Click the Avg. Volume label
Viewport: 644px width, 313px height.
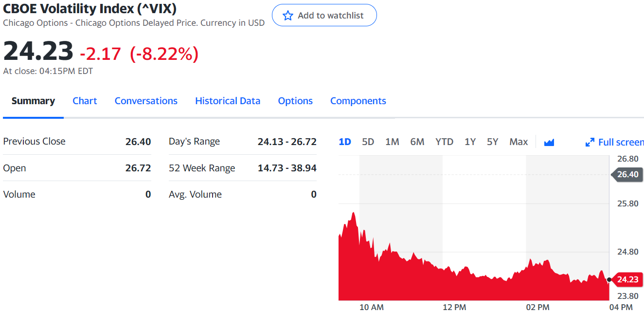(195, 194)
